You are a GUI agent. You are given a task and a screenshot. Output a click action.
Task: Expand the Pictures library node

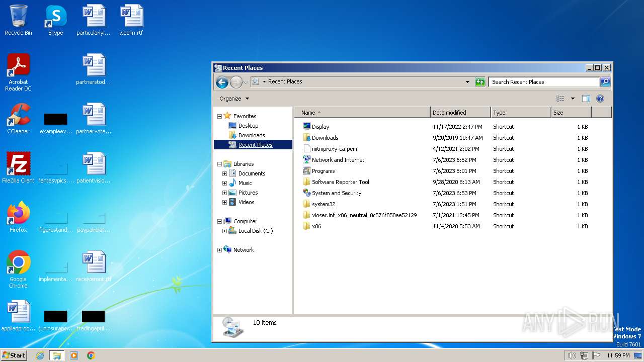click(224, 193)
